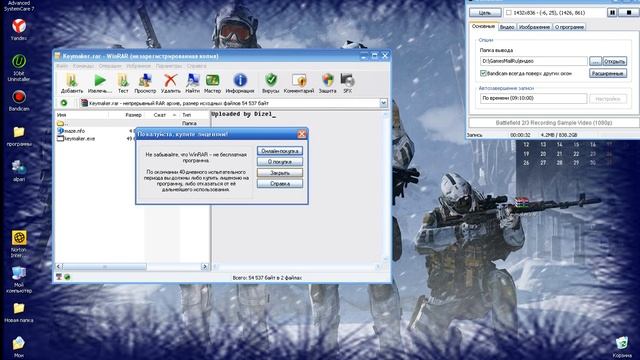Open the Избранное menu in WinRAR

tap(138, 66)
